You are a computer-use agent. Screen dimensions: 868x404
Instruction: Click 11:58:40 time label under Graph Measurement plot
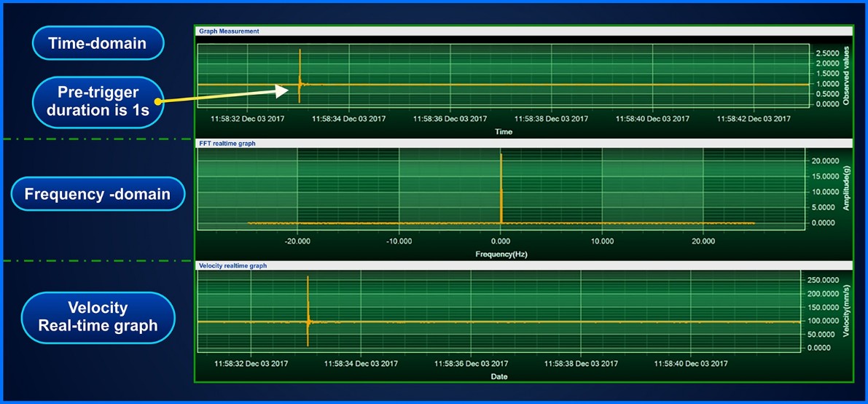(x=653, y=119)
